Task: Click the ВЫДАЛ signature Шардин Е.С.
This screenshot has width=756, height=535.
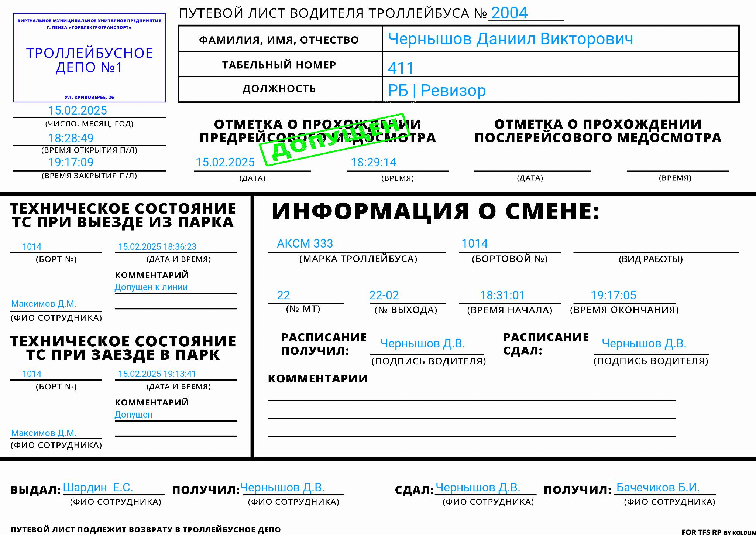Action: [x=98, y=488]
